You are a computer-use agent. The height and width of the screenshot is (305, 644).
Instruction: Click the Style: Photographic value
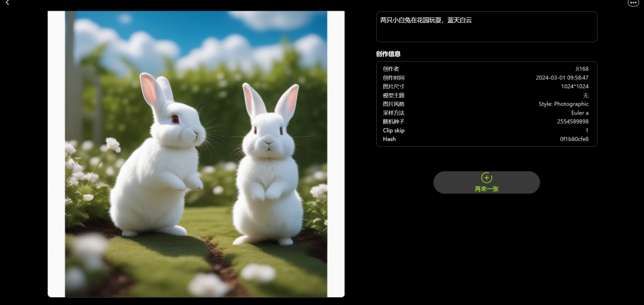pos(563,104)
